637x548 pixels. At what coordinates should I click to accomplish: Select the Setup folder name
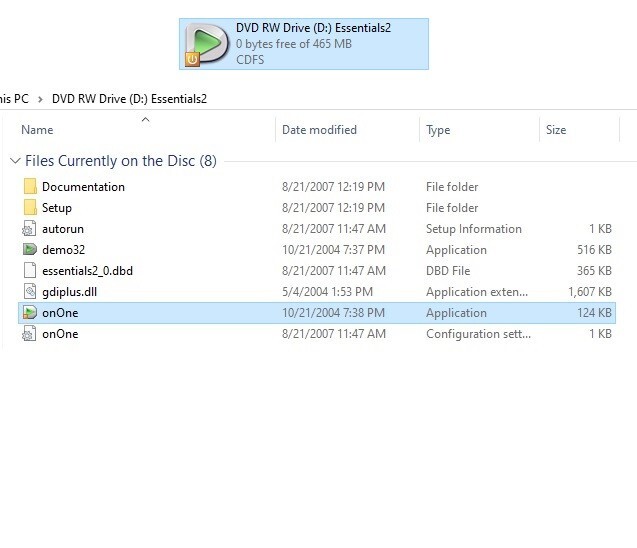[57, 208]
